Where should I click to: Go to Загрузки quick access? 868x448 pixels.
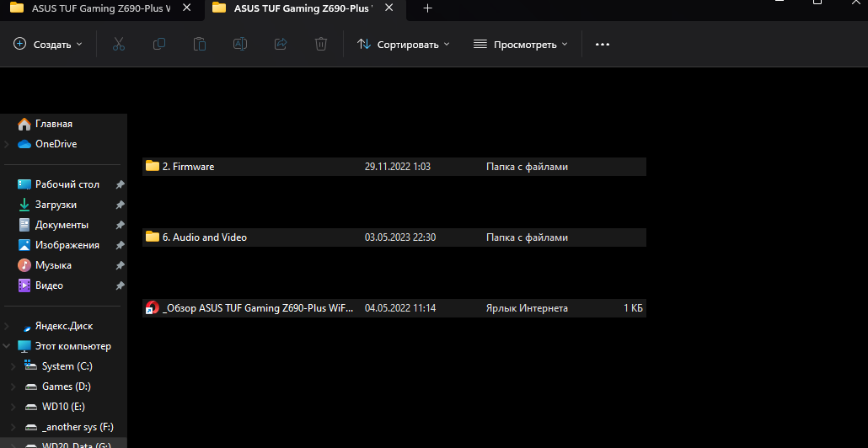(x=56, y=205)
